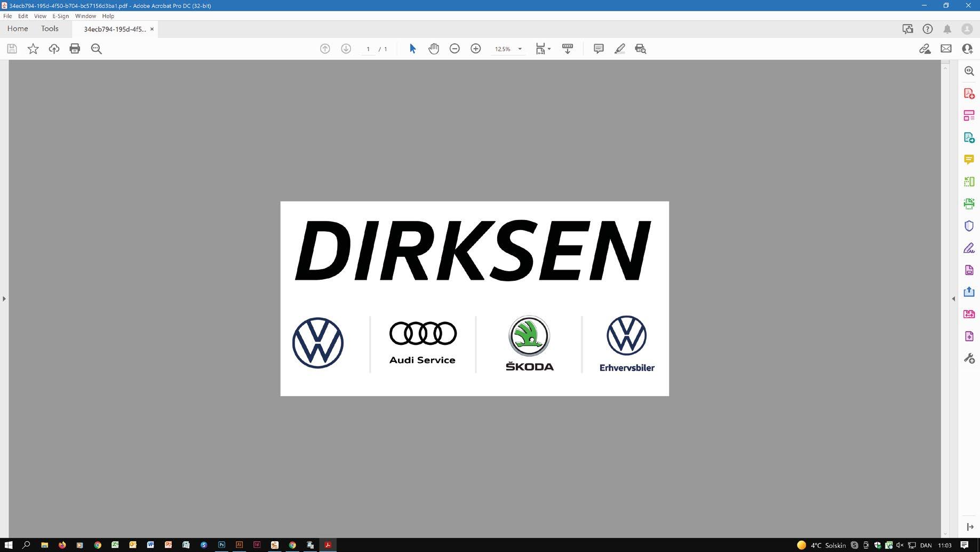
Task: Open the File menu
Action: click(x=7, y=16)
